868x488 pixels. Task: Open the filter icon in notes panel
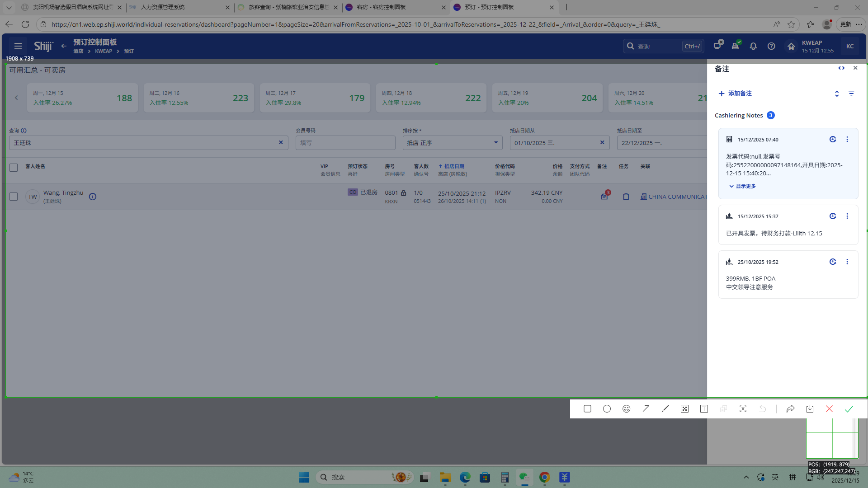[851, 94]
